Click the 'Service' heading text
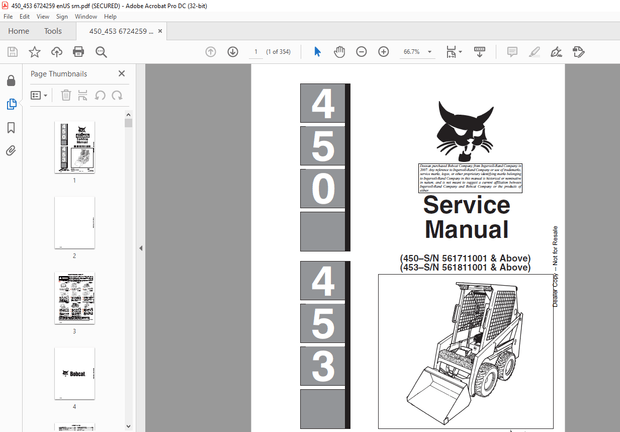620x432 pixels. click(x=466, y=205)
